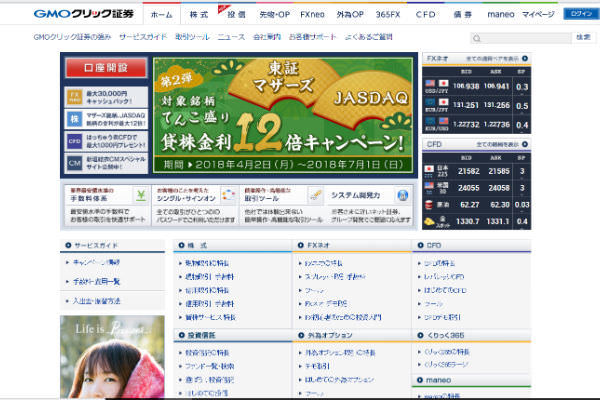Open the 貸株サービス特長 link
This screenshot has width=600, height=400.
coord(210,317)
